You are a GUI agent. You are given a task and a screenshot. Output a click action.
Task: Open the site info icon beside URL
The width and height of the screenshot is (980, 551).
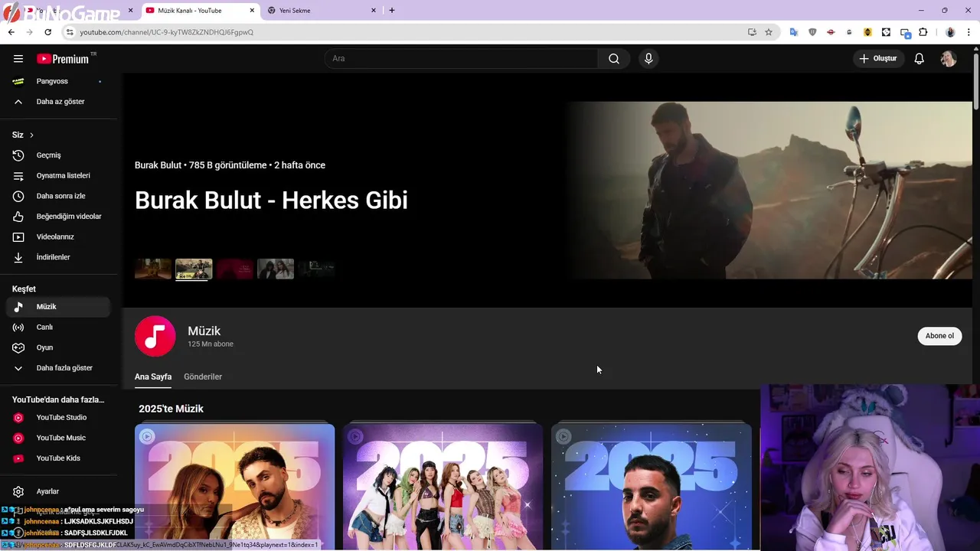click(x=69, y=32)
